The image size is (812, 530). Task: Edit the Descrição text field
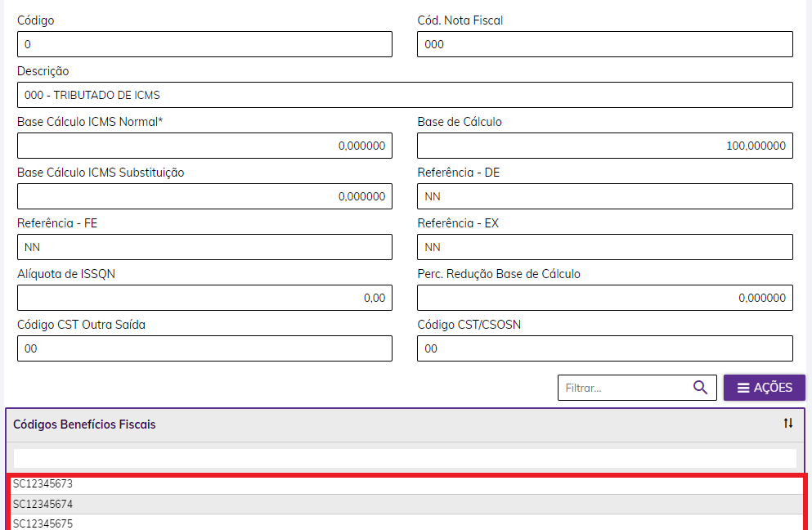405,95
